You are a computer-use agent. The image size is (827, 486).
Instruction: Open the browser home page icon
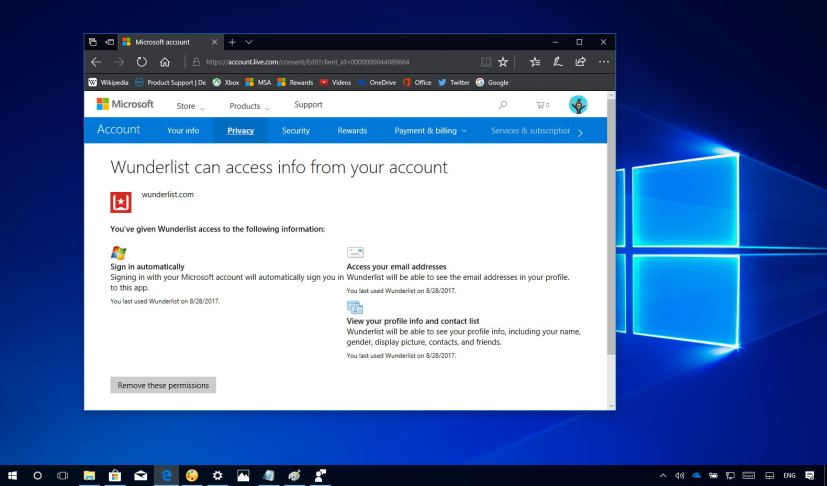165,62
